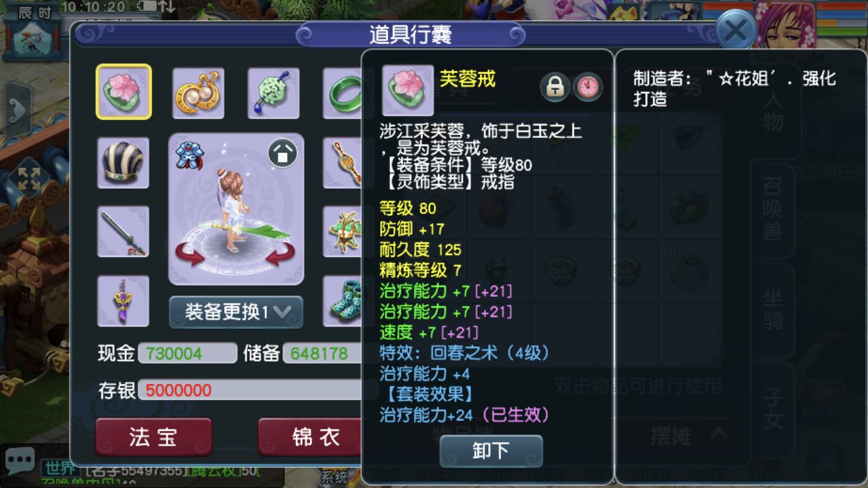The height and width of the screenshot is (488, 868).
Task: Select the green boots equipment slot
Action: coord(343,301)
